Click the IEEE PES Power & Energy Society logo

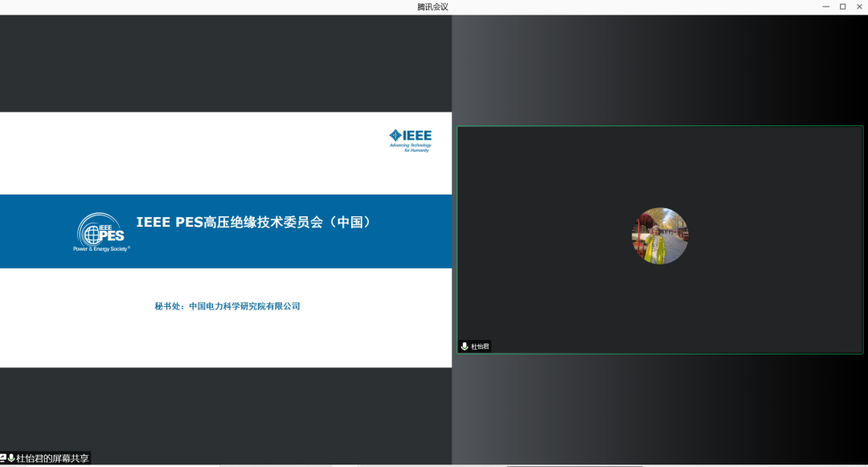click(x=102, y=232)
